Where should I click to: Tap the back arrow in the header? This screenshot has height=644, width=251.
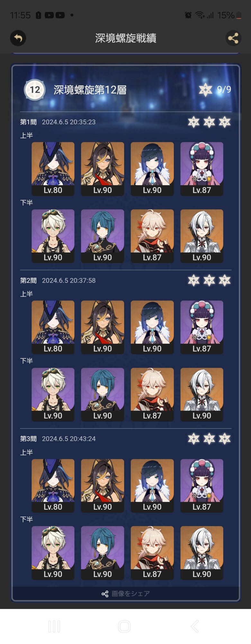(x=18, y=38)
